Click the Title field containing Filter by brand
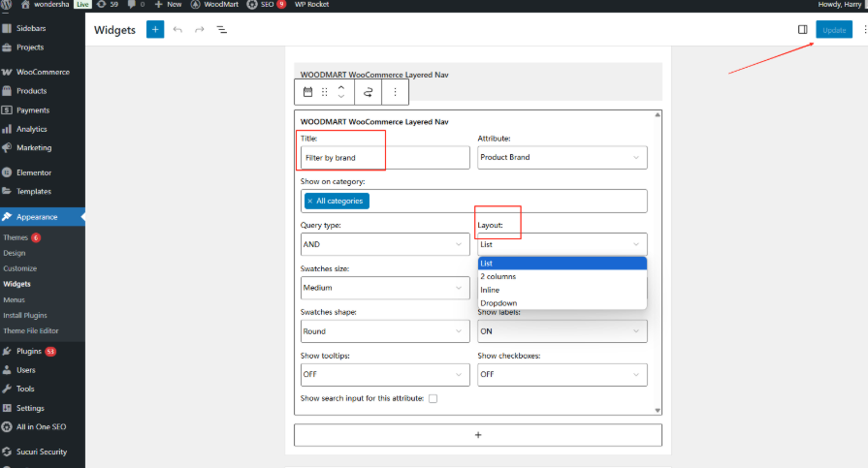868x468 pixels. tap(385, 157)
